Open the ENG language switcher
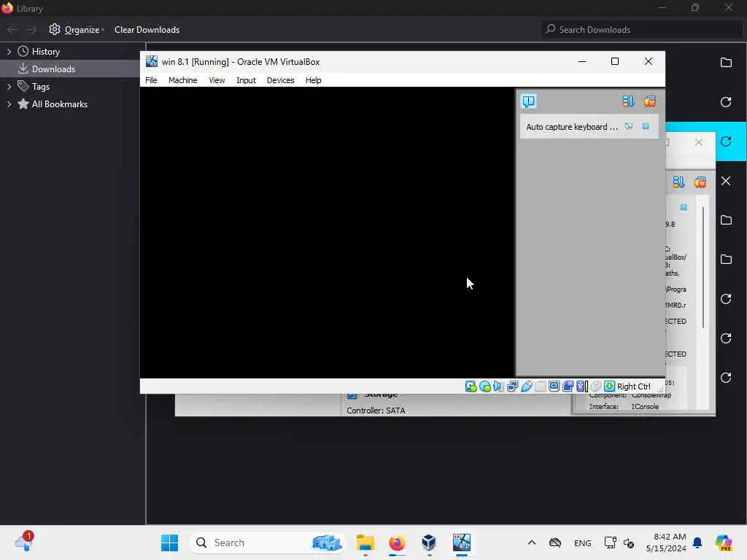 (x=582, y=542)
